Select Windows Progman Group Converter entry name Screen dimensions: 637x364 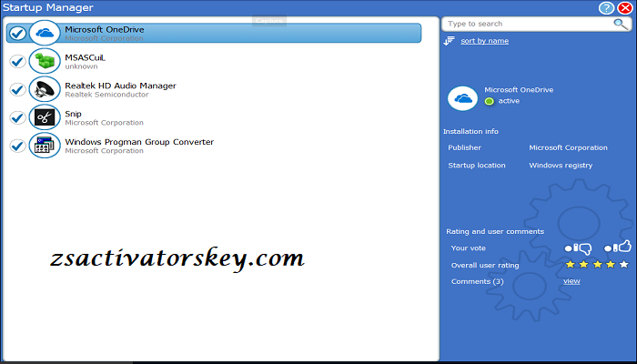click(139, 142)
